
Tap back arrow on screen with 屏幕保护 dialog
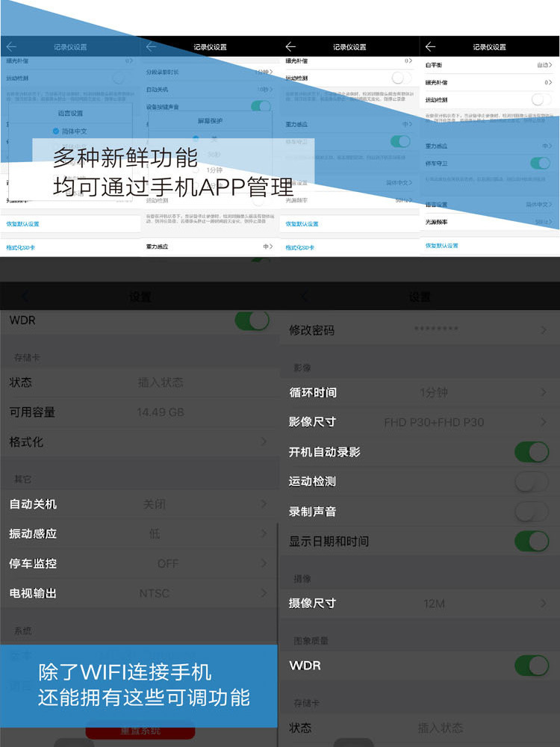151,46
